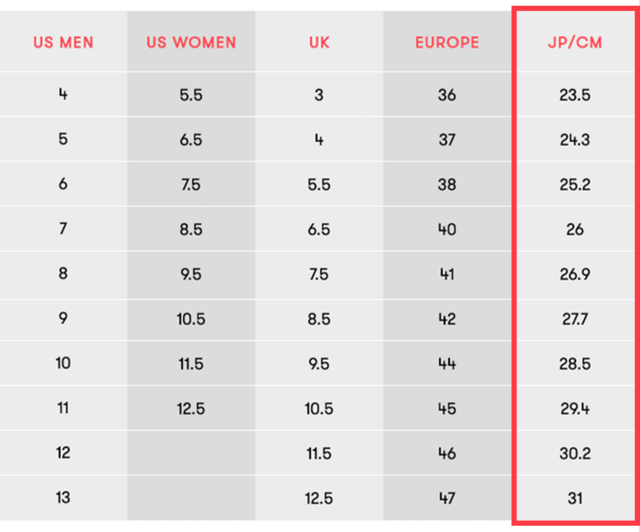Viewport: 640px width, 532px height.
Task: Select Europe size 36 cell
Action: [x=447, y=96]
